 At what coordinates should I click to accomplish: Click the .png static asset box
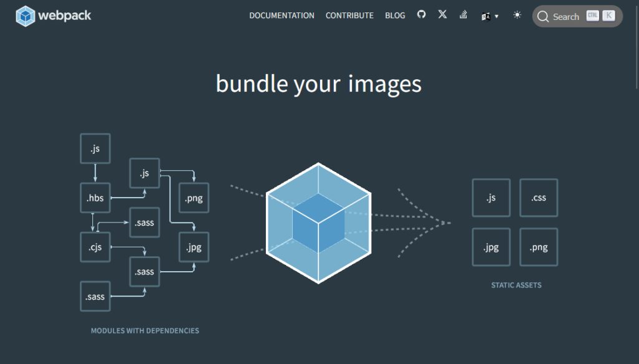539,247
